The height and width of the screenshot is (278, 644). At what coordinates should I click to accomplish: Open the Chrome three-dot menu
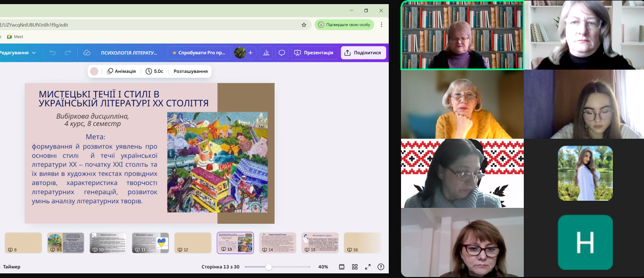[381, 25]
